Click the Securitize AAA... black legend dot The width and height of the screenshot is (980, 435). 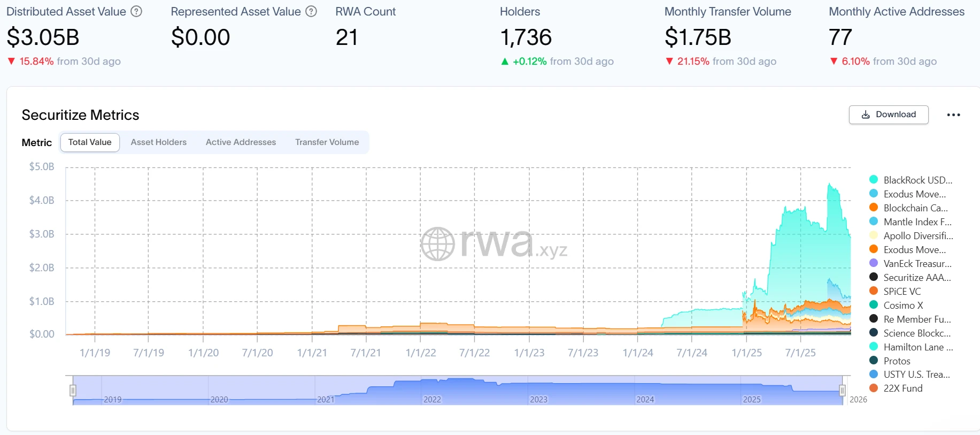pos(874,277)
